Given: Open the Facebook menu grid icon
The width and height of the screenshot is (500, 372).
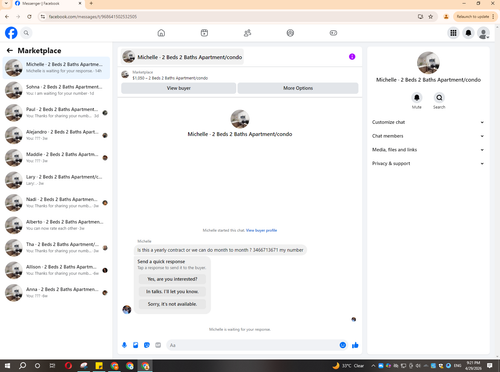Looking at the screenshot, I should (453, 33).
